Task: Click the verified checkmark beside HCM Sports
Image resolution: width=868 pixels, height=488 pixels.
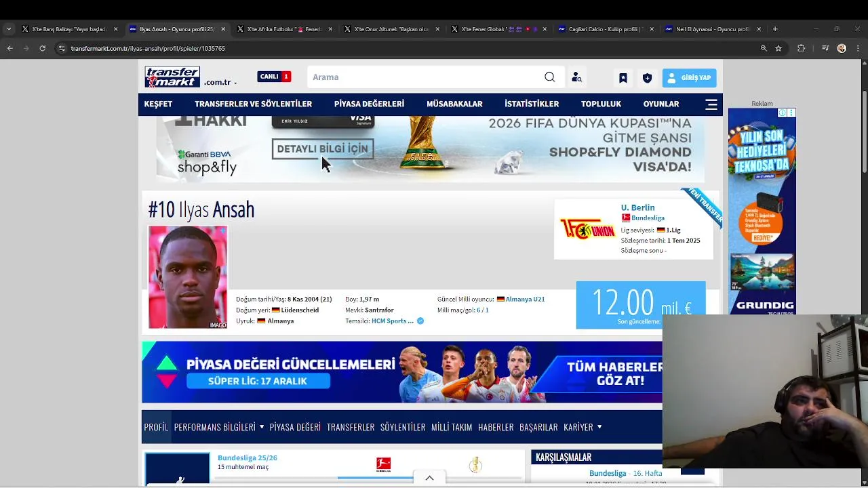Action: click(x=420, y=321)
